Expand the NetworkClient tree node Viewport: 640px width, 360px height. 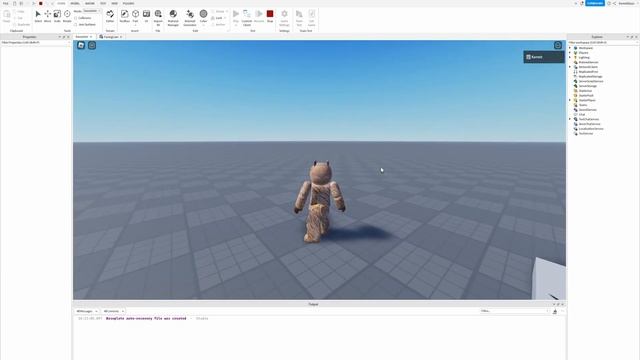(x=570, y=67)
